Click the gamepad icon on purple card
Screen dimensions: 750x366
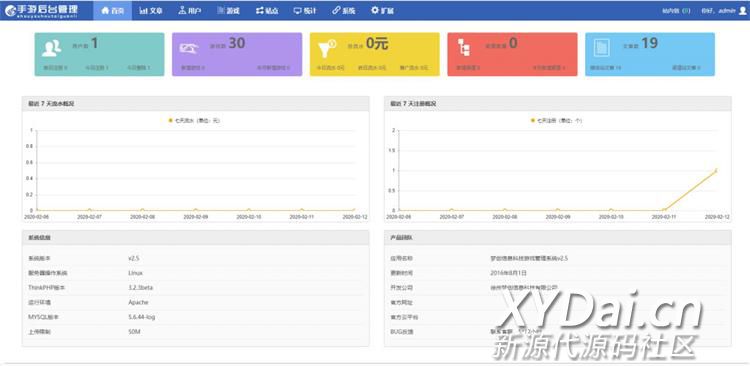[189, 48]
